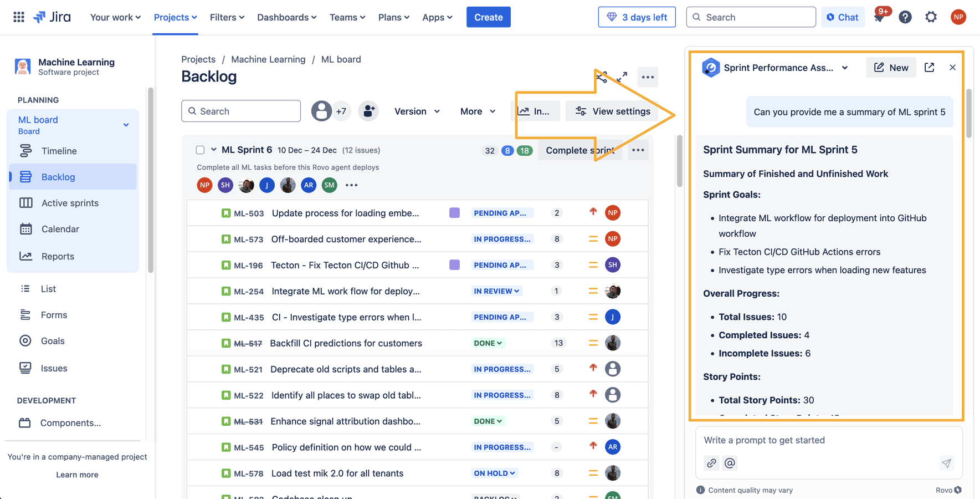Click the Create button
Image resolution: width=980 pixels, height=499 pixels.
[x=488, y=17]
